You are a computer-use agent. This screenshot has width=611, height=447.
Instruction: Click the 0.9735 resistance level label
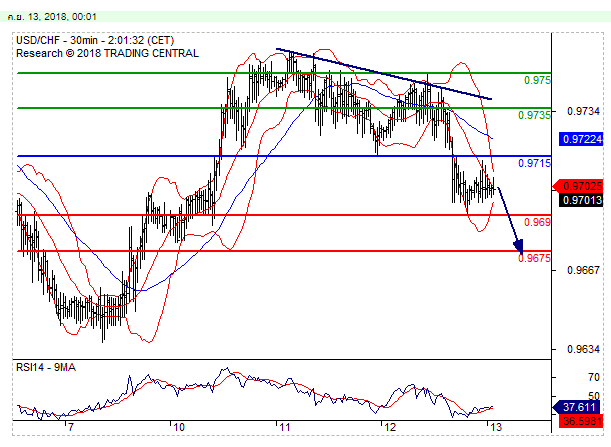point(534,115)
